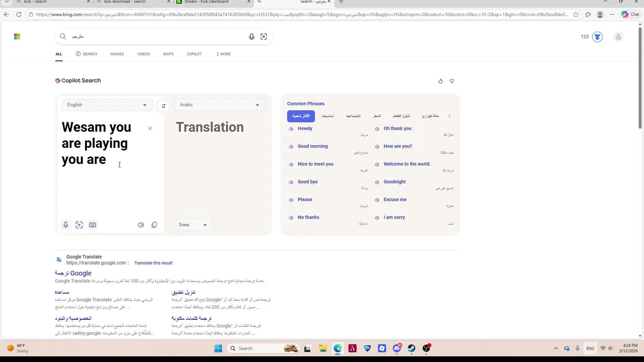Viewport: 644px width, 362px height.
Task: Play audio for Good morning phrase
Action: [x=291, y=146]
